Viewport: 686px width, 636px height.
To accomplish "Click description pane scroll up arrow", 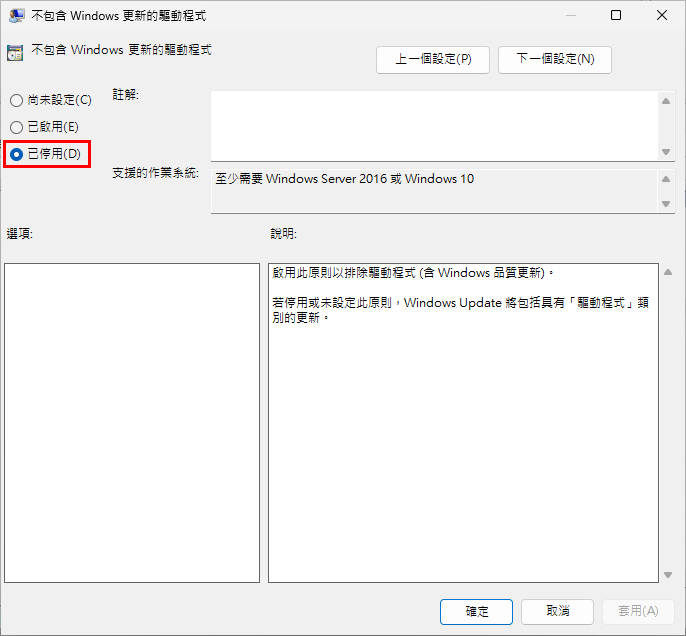I will tap(668, 272).
